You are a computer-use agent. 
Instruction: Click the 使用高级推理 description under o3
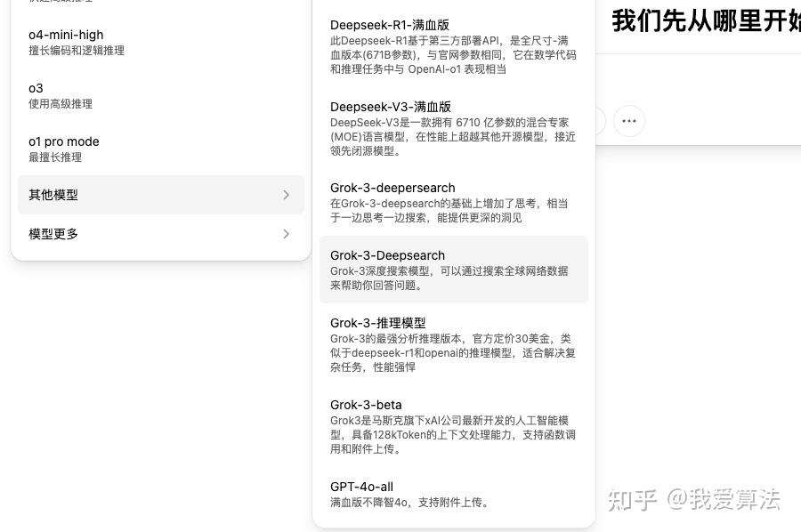click(61, 104)
